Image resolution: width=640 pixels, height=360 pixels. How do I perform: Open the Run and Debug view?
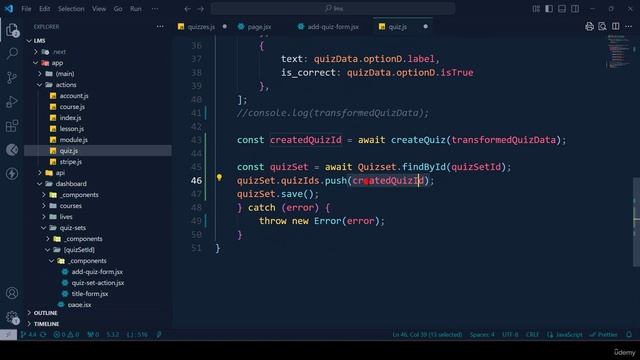coord(12,102)
